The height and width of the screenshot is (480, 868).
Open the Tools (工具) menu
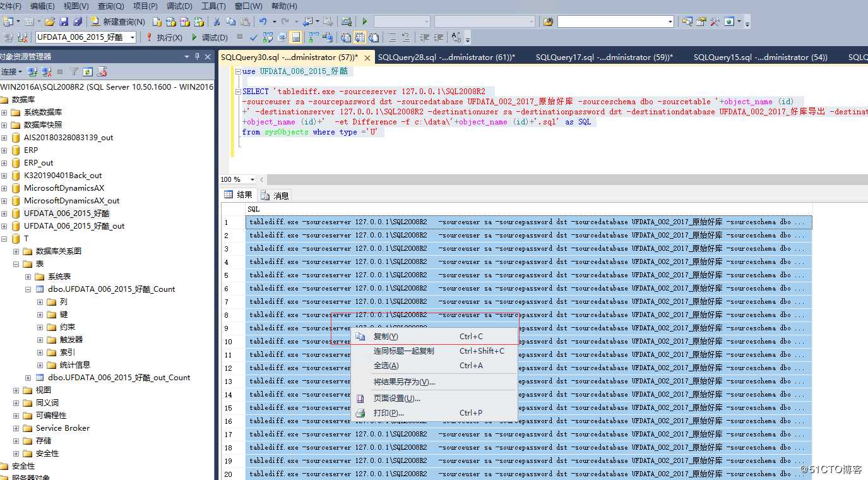213,6
